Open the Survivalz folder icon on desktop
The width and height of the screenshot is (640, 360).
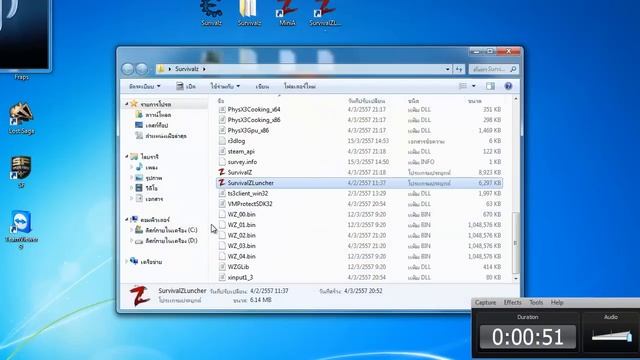pyautogui.click(x=249, y=13)
